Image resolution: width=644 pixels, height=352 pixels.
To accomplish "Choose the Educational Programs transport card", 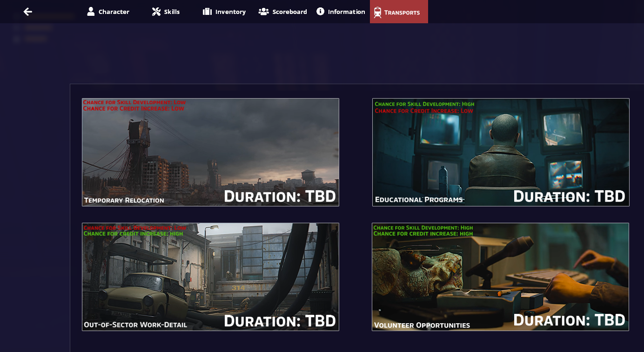I will pyautogui.click(x=501, y=152).
